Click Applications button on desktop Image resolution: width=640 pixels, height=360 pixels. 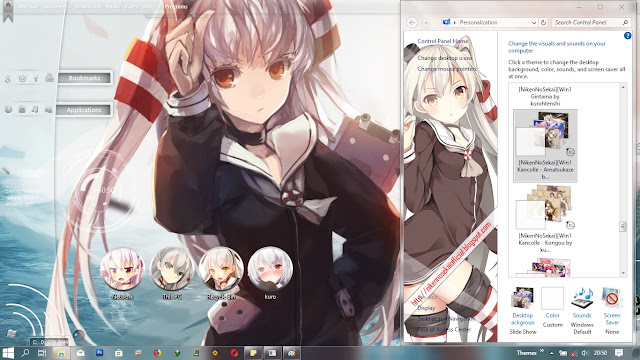pyautogui.click(x=84, y=110)
